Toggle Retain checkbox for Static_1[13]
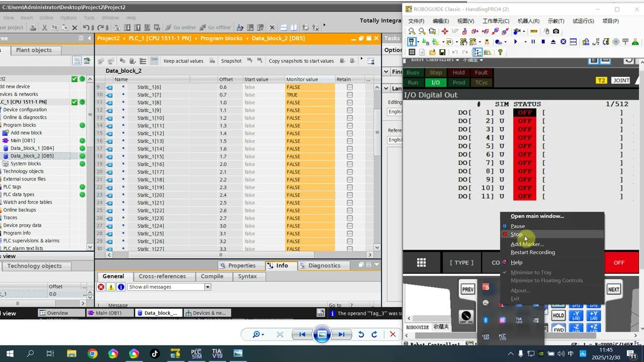 tap(350, 141)
